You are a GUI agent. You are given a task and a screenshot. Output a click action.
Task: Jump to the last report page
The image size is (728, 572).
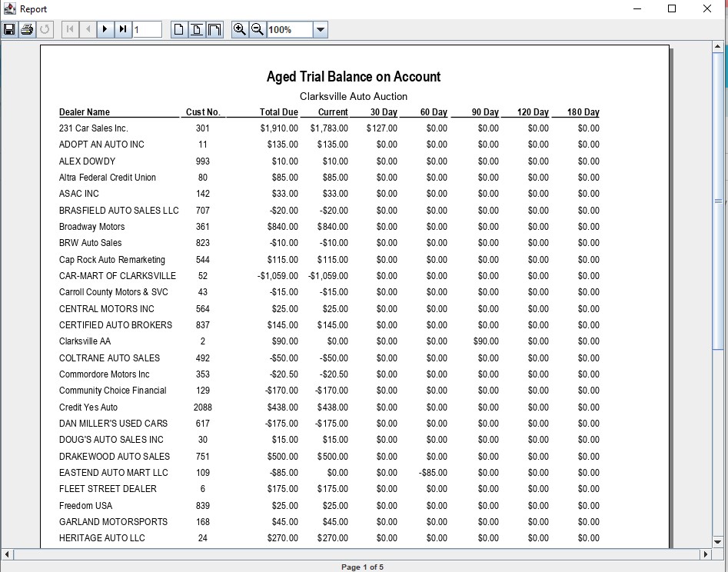click(123, 30)
